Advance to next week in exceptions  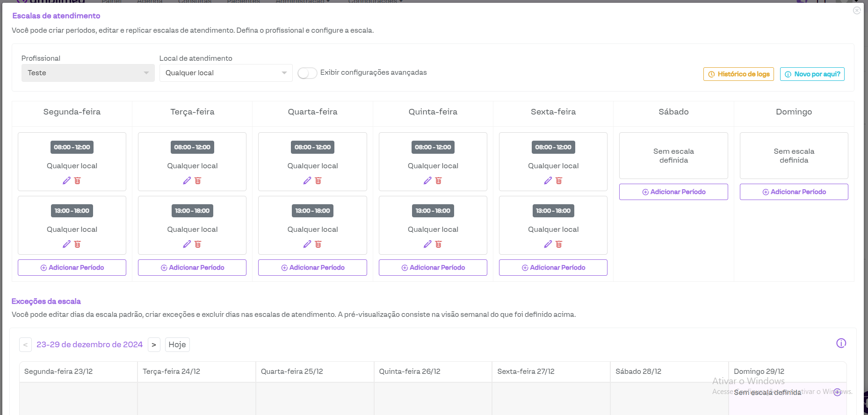click(x=154, y=345)
